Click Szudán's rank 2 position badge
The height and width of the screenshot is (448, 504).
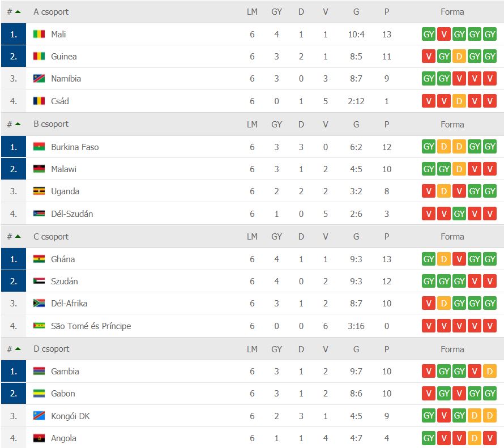tap(14, 281)
